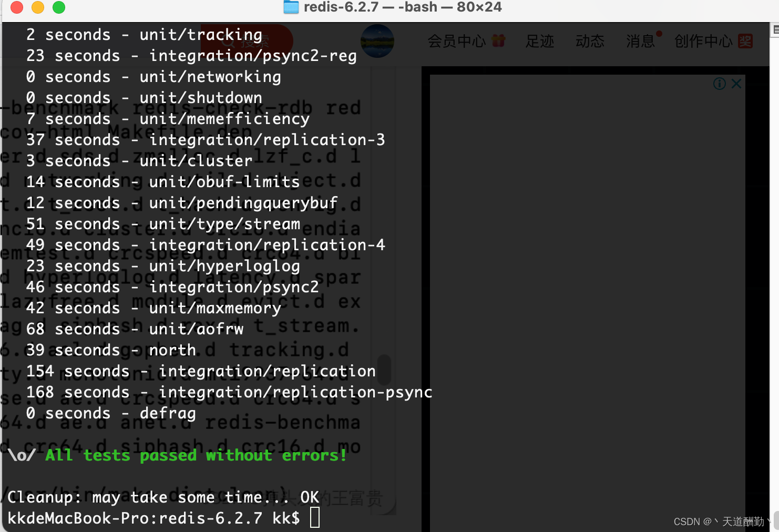Click the webpage scrollbar thumb
The width and height of the screenshot is (779, 532).
(x=384, y=371)
